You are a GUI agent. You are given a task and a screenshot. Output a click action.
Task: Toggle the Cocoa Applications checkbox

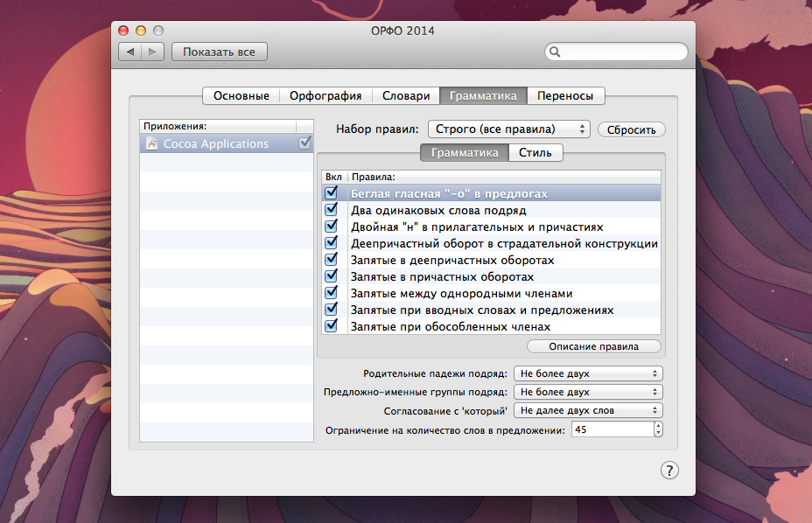coord(305,143)
